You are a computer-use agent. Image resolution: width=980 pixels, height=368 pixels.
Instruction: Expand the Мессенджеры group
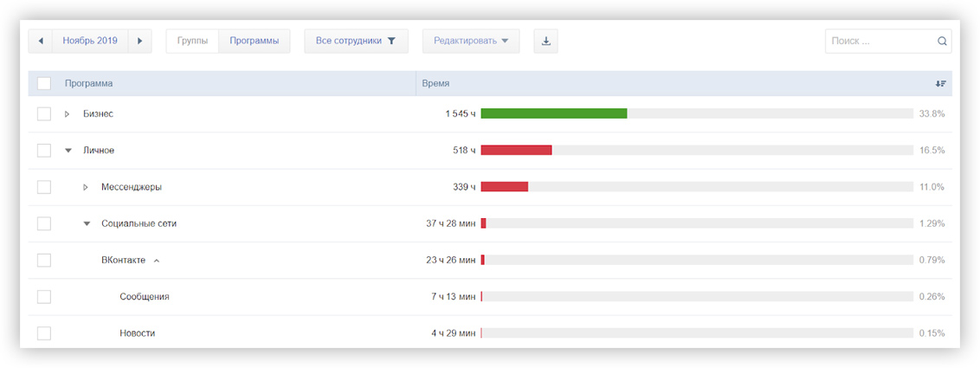point(86,187)
